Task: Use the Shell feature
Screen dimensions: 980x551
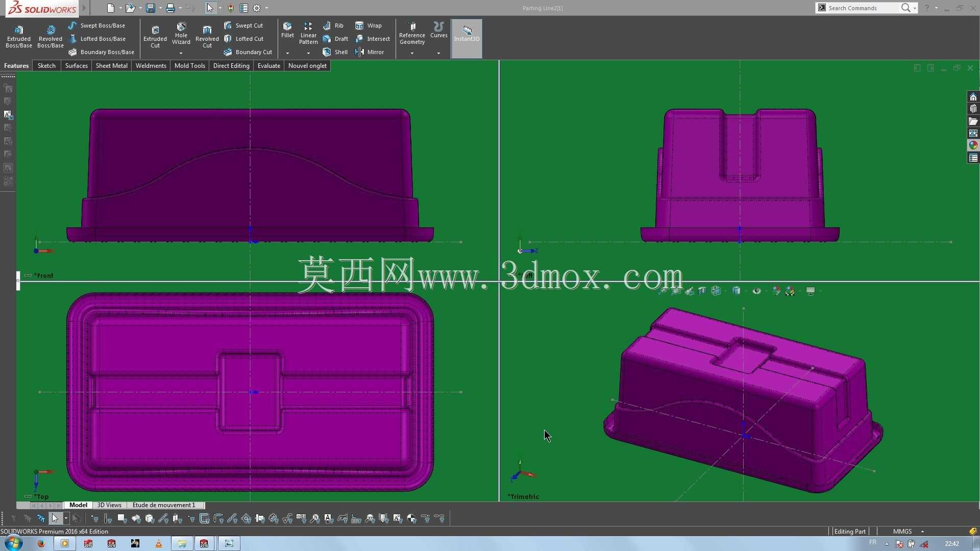Action: click(x=335, y=52)
